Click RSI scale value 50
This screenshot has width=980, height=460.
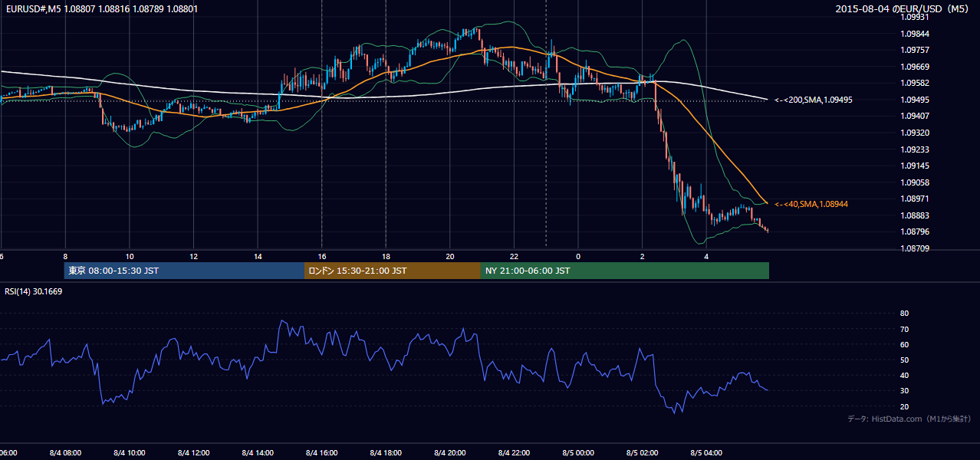click(904, 360)
